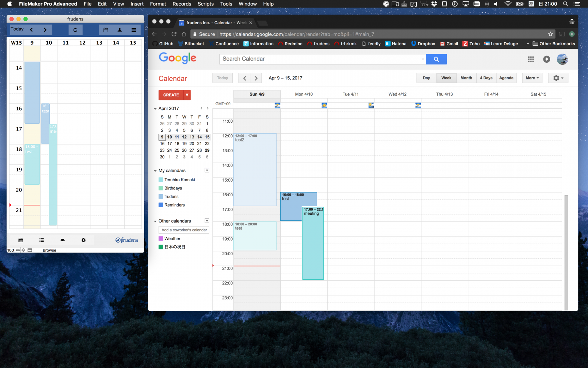Open the Wi-Fi status menu
588x368 pixels.
point(508,4)
